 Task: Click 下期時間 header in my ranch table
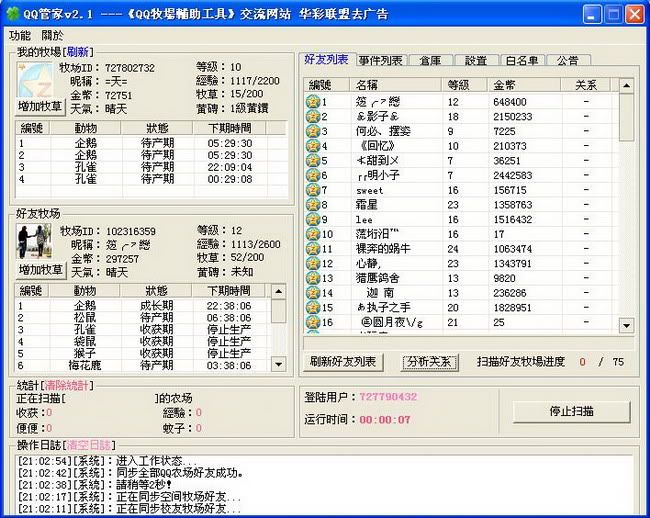coord(229,128)
